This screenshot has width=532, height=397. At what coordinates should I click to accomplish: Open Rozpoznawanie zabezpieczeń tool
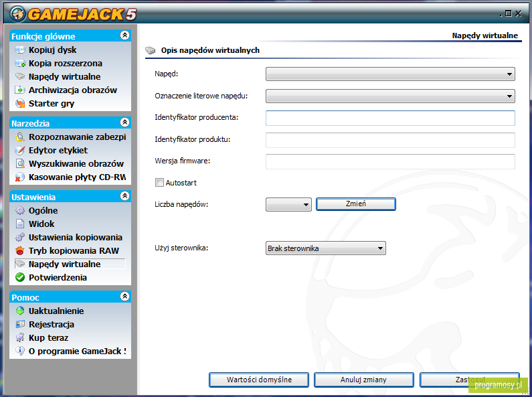(78, 137)
